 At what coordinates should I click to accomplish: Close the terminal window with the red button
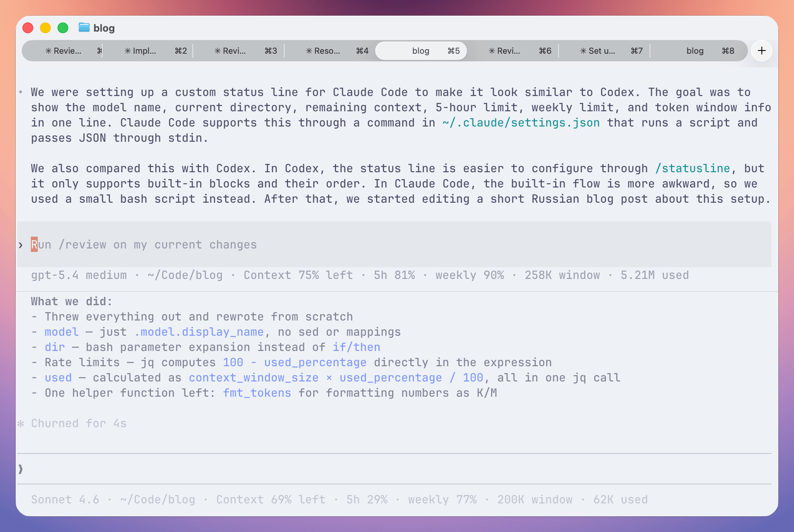click(28, 28)
